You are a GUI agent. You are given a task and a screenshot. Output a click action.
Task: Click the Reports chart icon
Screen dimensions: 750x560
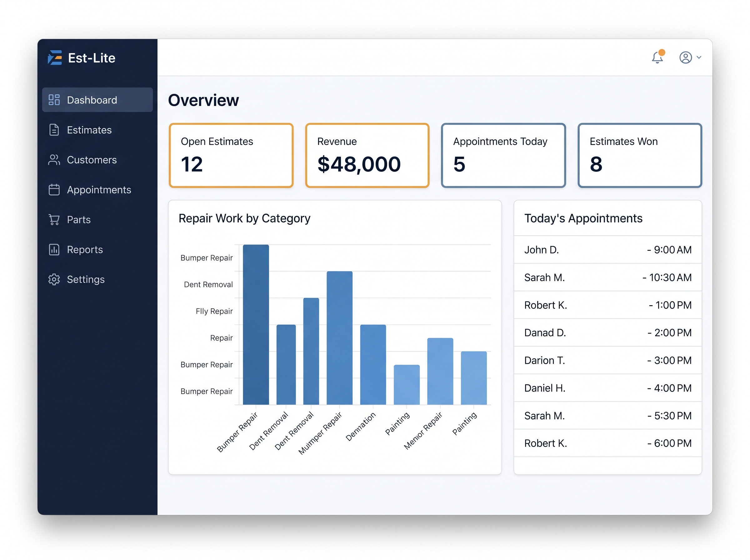tap(54, 249)
